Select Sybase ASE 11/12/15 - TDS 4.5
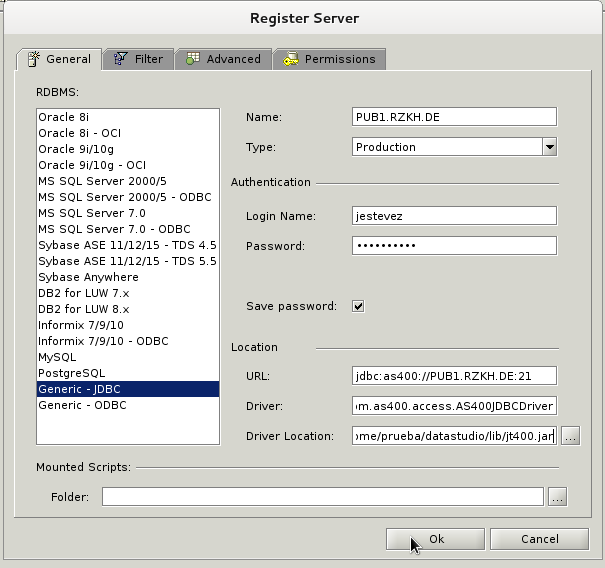Screen dimensions: 605x568 click(x=128, y=245)
